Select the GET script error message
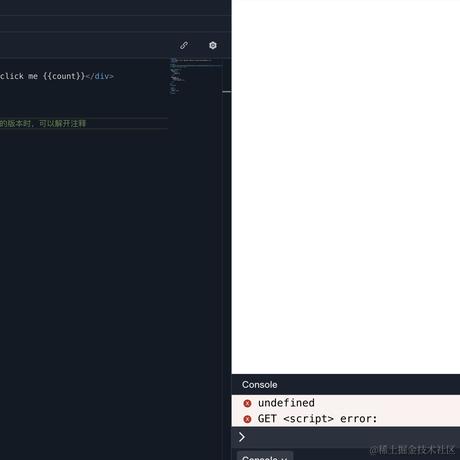This screenshot has width=460, height=460. [x=317, y=419]
